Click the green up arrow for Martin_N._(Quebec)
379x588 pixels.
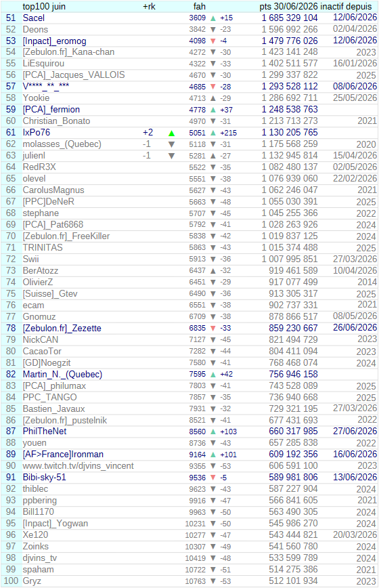213,374
